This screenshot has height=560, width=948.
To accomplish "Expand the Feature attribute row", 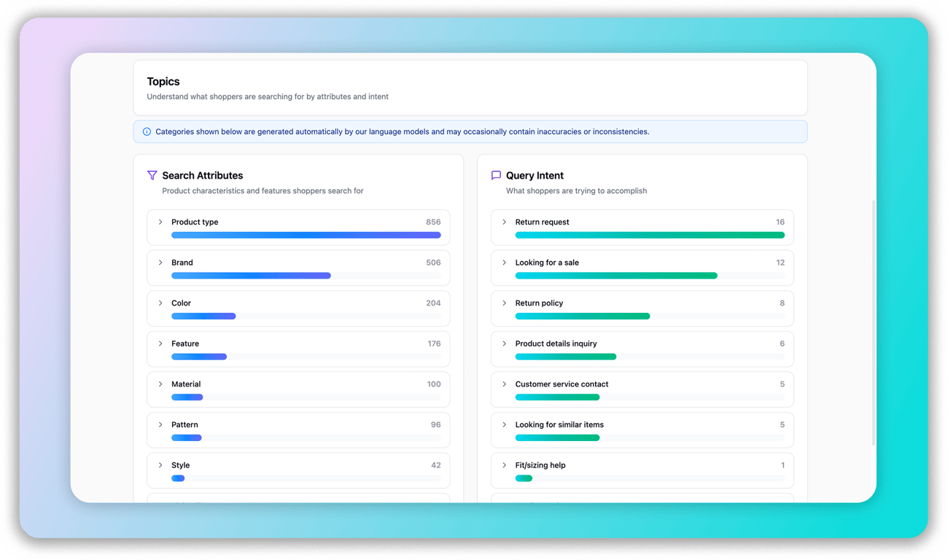I will (x=160, y=343).
